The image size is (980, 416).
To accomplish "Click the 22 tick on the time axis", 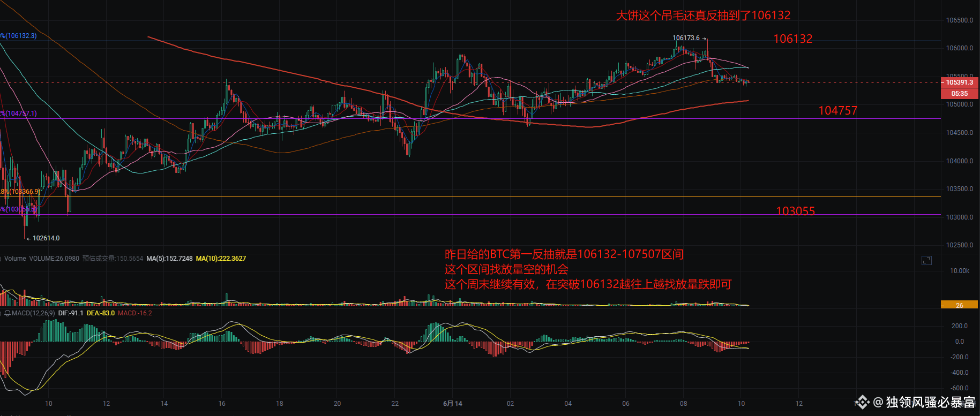I will pyautogui.click(x=395, y=404).
